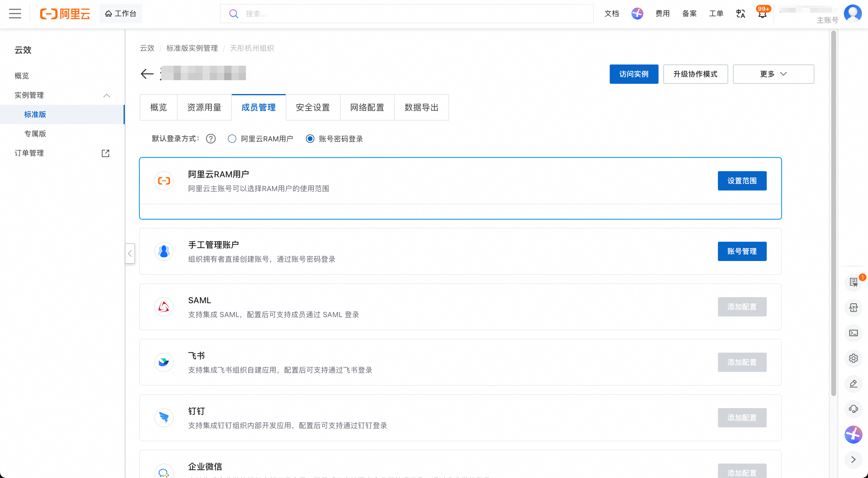Click 云效 breadcrumb link

tap(147, 48)
